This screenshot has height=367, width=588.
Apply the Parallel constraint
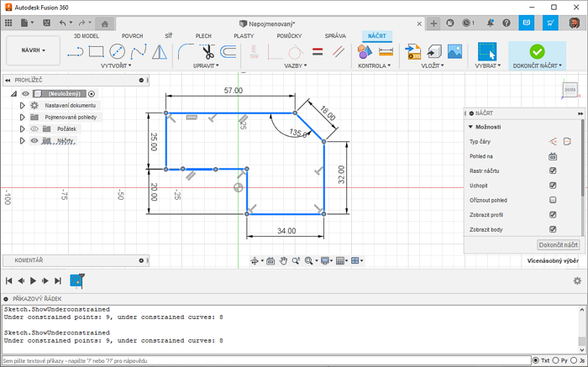(339, 51)
